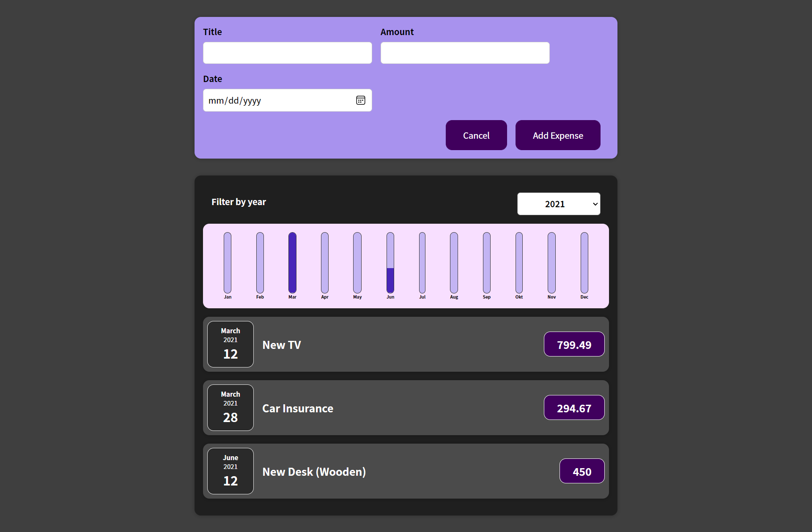Expand the year selector to change from 2021
The image size is (812, 532).
coord(559,203)
